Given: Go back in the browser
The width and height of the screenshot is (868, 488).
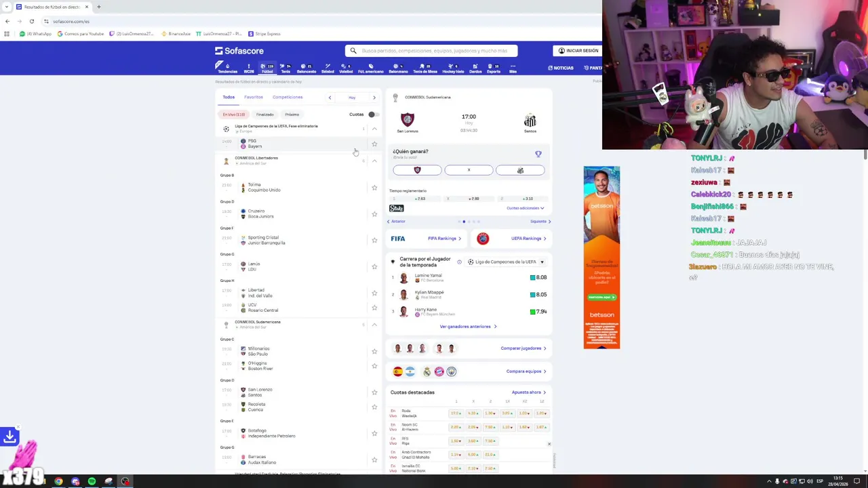Looking at the screenshot, I should click(x=7, y=21).
